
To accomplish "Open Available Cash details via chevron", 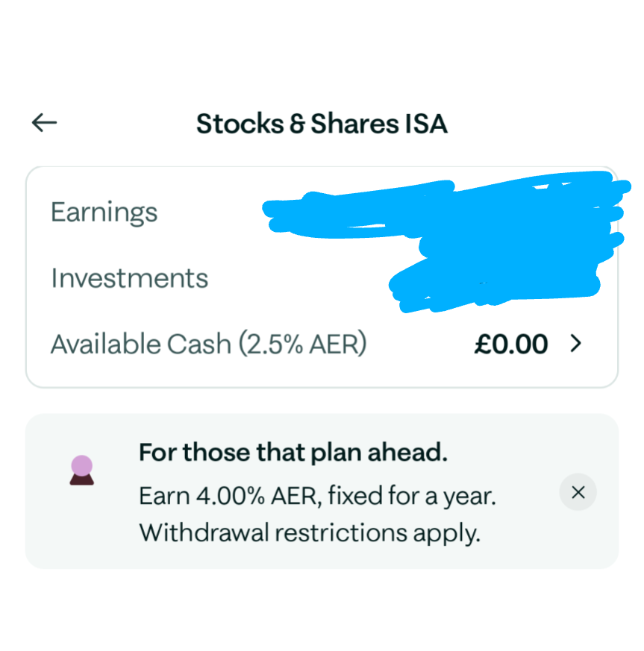I will [575, 344].
